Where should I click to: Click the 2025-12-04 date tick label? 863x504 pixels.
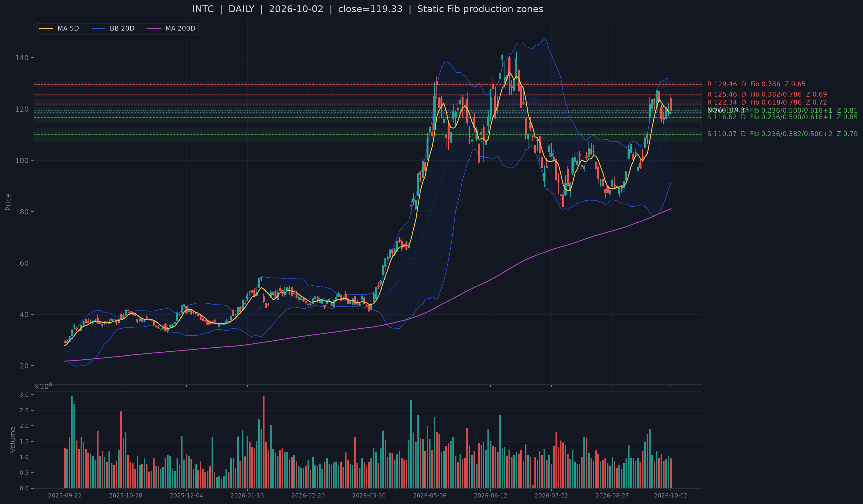pyautogui.click(x=186, y=496)
